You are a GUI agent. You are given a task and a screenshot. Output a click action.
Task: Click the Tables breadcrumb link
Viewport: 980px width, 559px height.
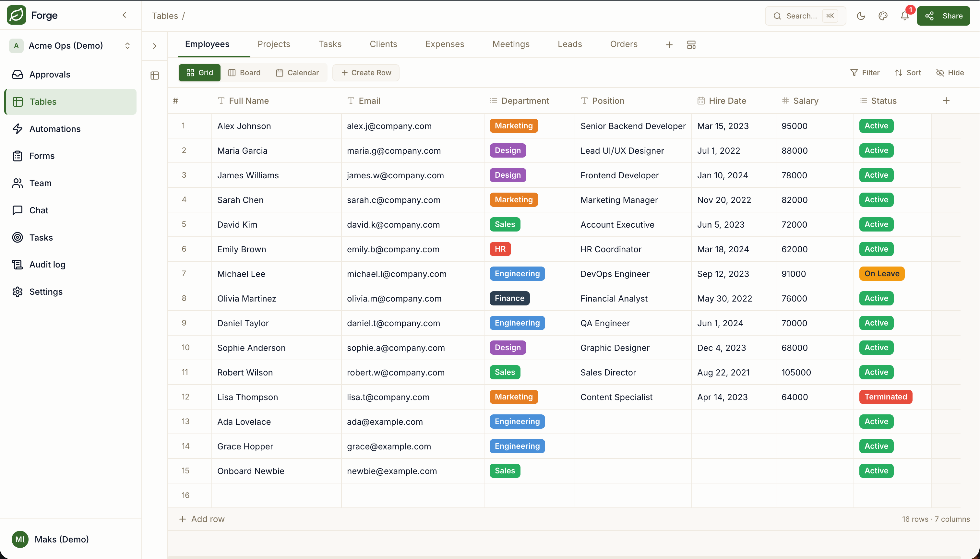[x=165, y=16]
